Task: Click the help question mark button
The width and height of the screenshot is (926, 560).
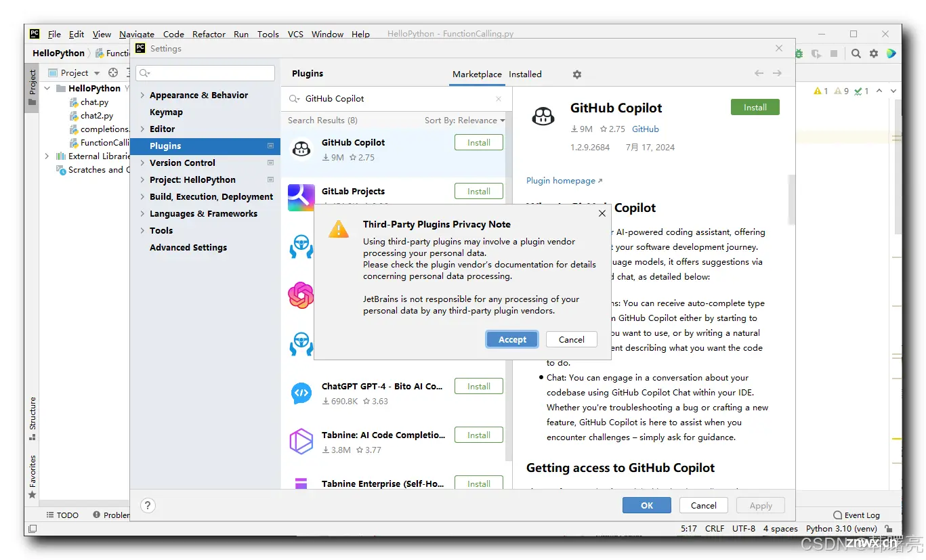Action: tap(148, 505)
